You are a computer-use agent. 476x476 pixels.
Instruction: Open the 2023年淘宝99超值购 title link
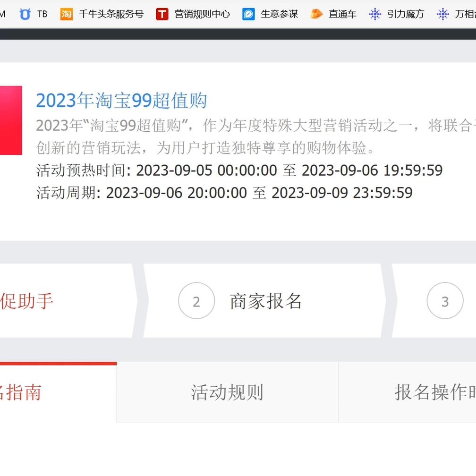tap(121, 101)
